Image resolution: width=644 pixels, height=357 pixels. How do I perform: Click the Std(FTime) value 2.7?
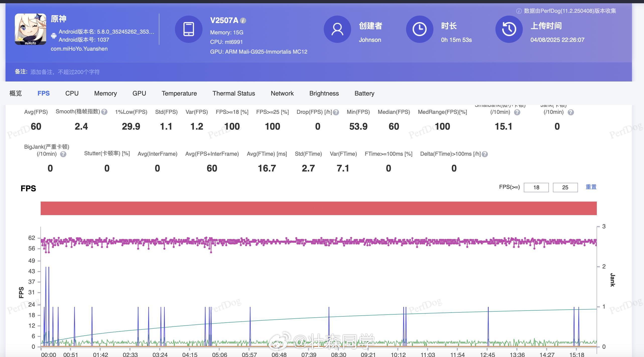click(308, 168)
